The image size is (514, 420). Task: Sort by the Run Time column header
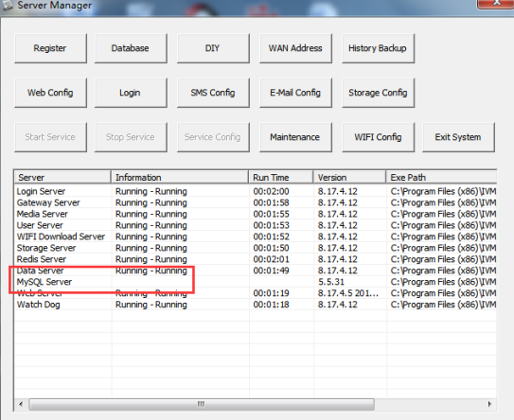[x=281, y=177]
